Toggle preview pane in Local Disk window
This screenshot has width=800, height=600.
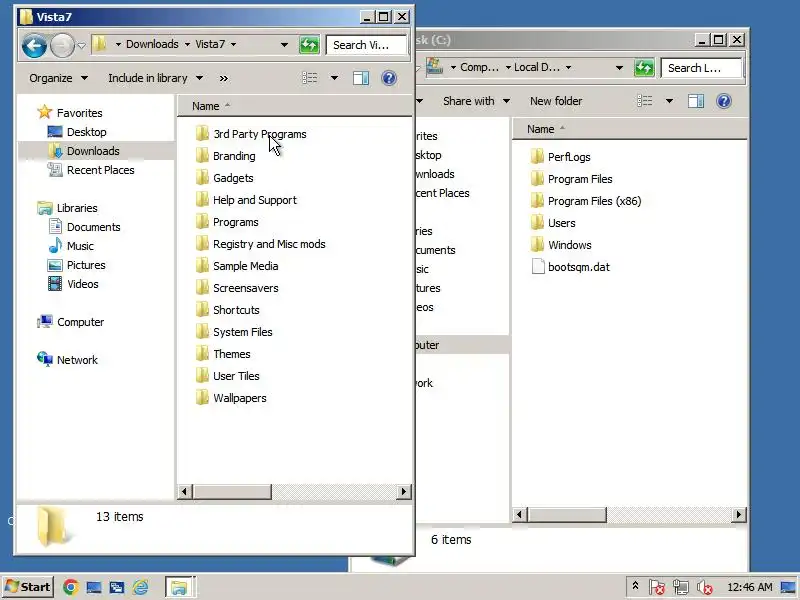click(x=696, y=101)
